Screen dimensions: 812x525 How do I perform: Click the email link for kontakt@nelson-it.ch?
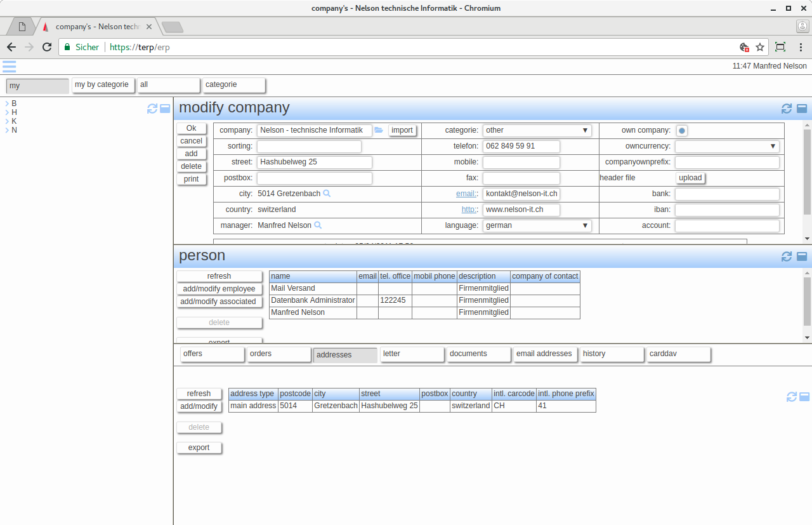(466, 194)
